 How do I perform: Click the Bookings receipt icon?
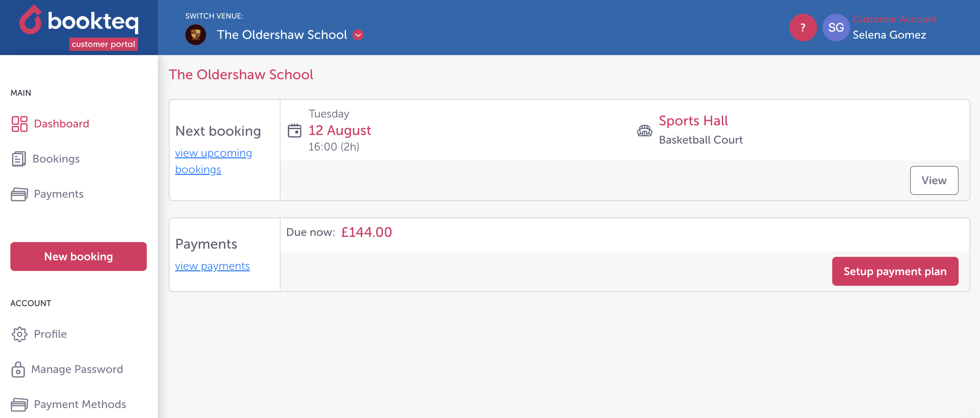[x=19, y=159]
